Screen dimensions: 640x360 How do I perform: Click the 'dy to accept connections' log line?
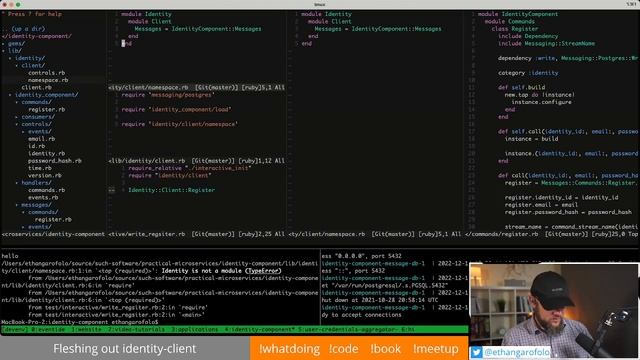[361, 315]
